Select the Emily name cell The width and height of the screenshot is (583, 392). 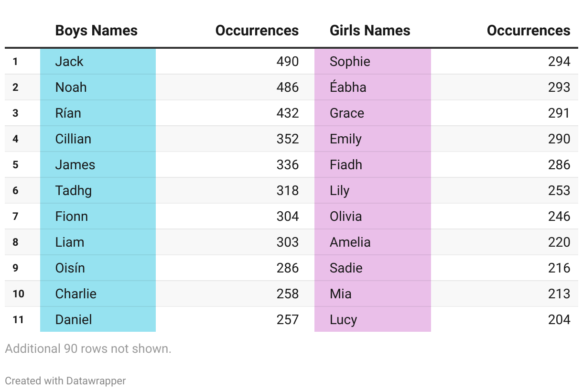coord(373,139)
